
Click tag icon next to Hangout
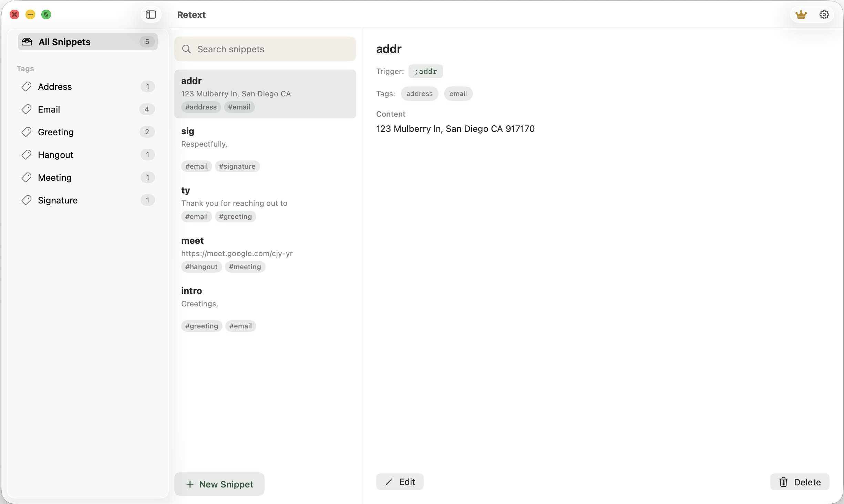click(27, 155)
